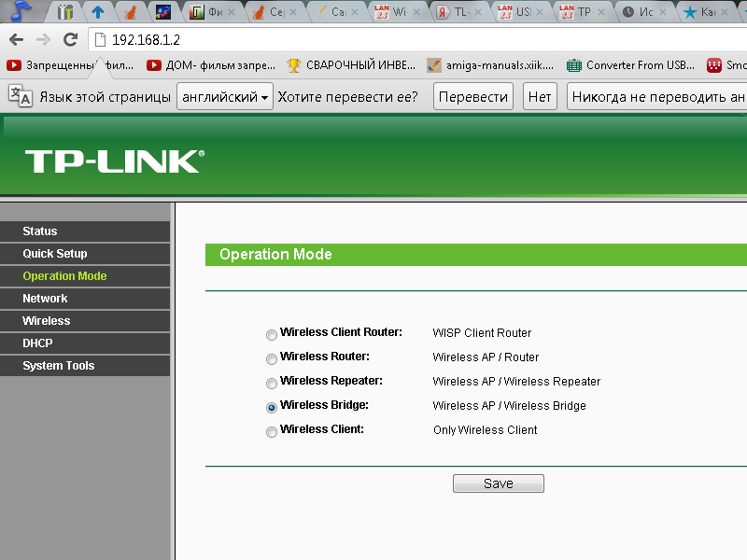Click the Язык этой страницы label
This screenshot has width=747, height=560.
click(x=105, y=97)
